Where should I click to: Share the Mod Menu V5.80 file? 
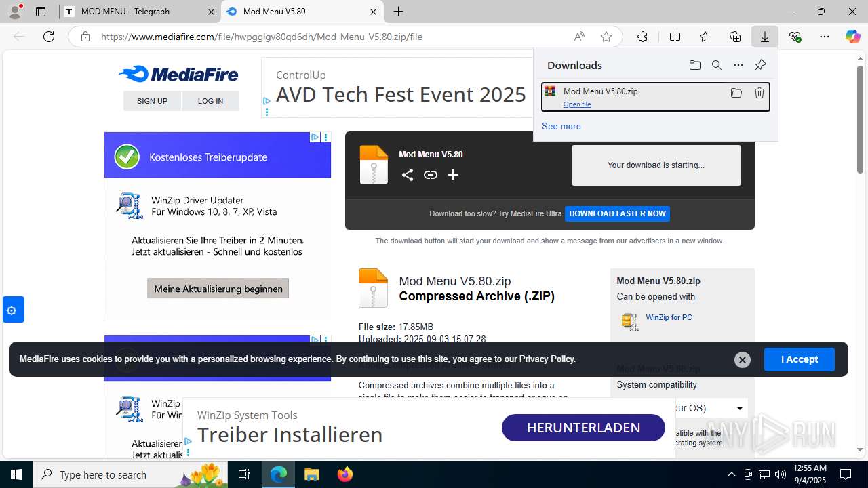click(x=408, y=175)
